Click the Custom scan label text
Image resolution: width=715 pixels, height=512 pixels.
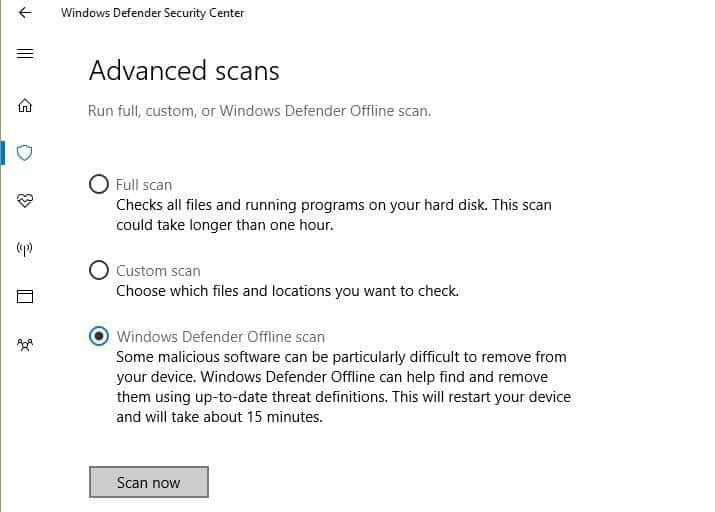point(158,271)
